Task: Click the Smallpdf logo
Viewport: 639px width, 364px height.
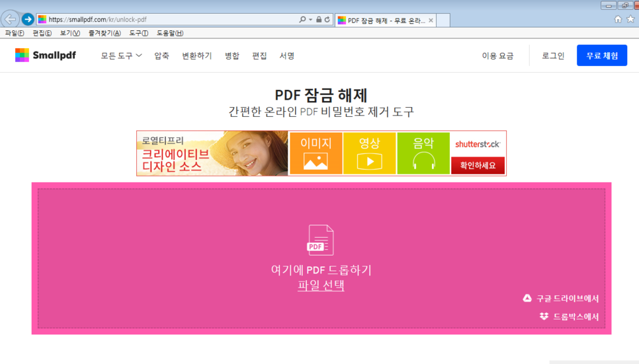Action: pos(45,55)
